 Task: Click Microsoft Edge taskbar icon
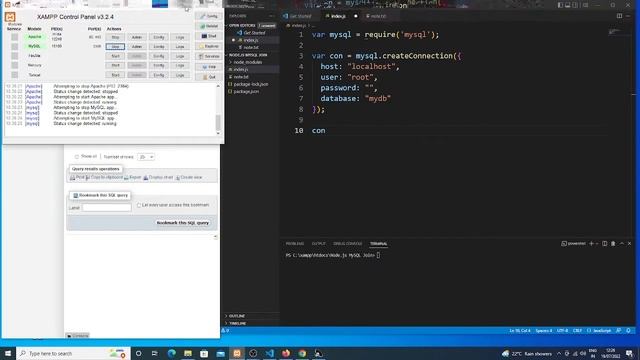(x=171, y=353)
